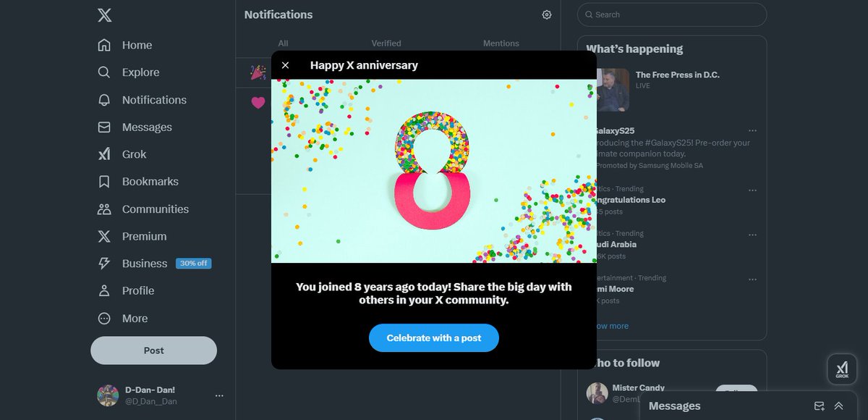The width and height of the screenshot is (868, 420).
Task: Open account menu dots beside D-Dan- Dan!
Action: [219, 395]
